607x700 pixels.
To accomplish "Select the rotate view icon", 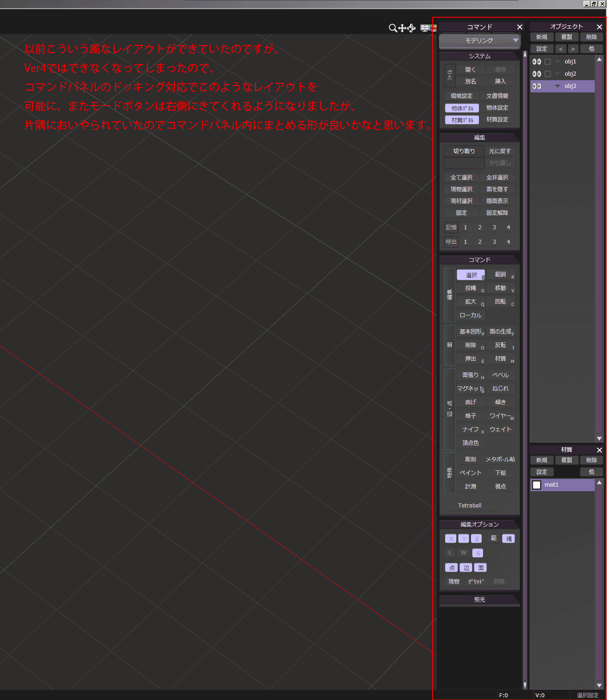I will (x=411, y=28).
